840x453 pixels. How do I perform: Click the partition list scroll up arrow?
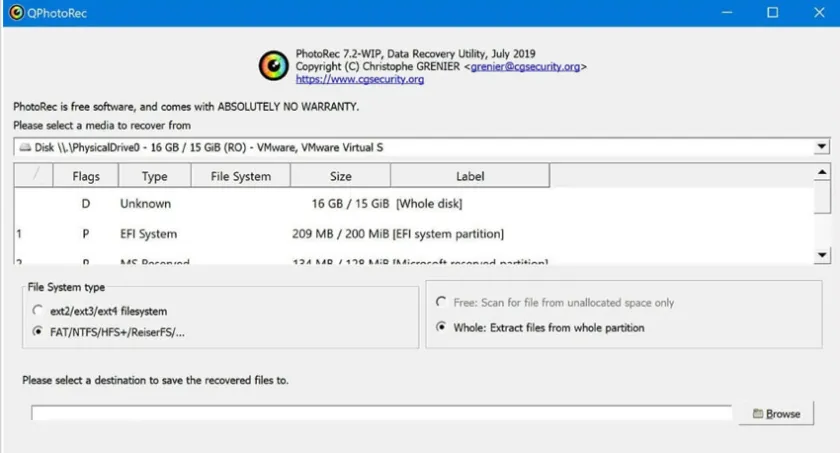point(822,173)
